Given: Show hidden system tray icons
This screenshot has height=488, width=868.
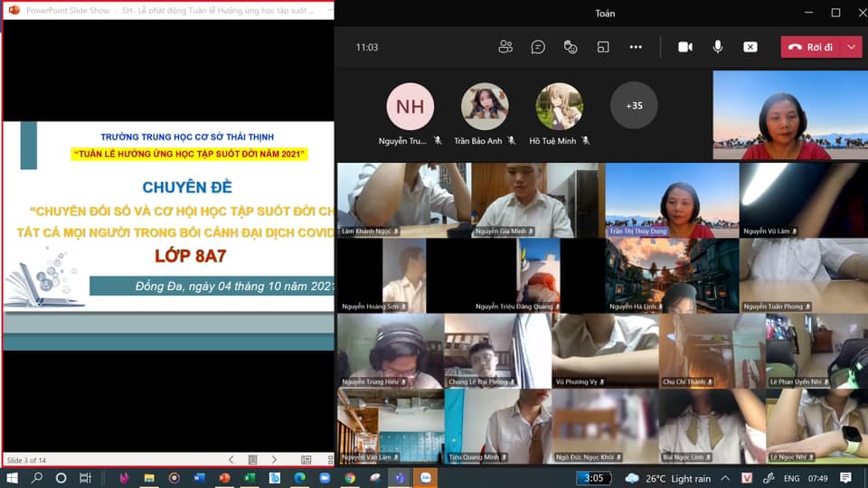Looking at the screenshot, I should pyautogui.click(x=727, y=478).
